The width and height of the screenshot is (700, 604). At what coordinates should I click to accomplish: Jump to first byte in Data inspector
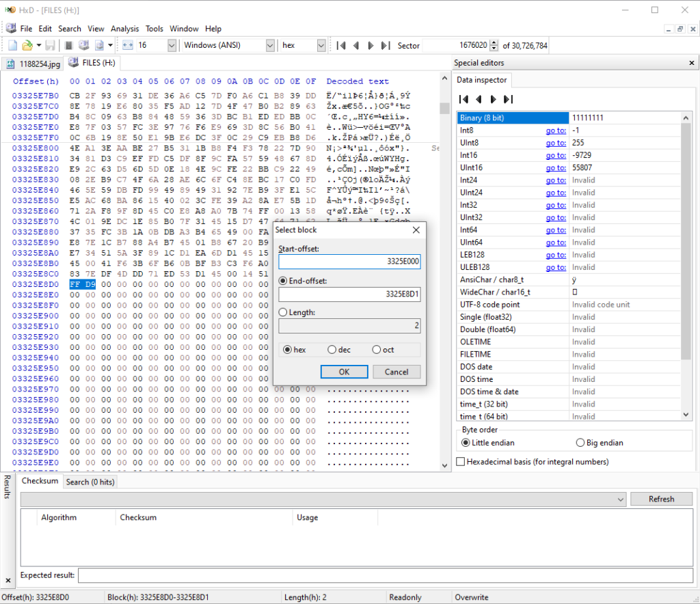click(463, 99)
